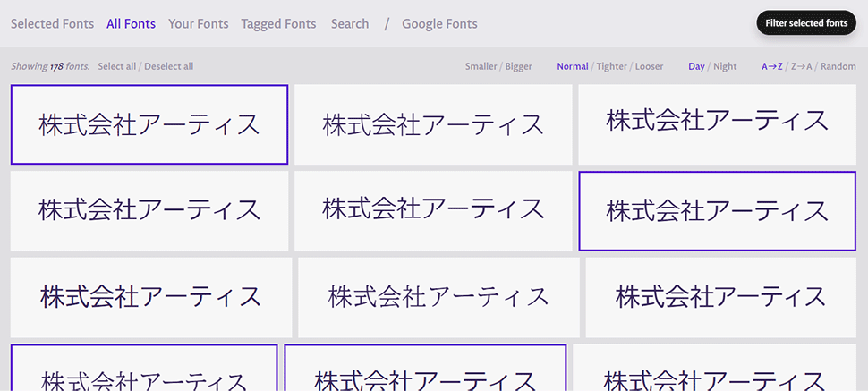Open the Selected Fonts tab
This screenshot has height=391, width=868.
[x=52, y=24]
